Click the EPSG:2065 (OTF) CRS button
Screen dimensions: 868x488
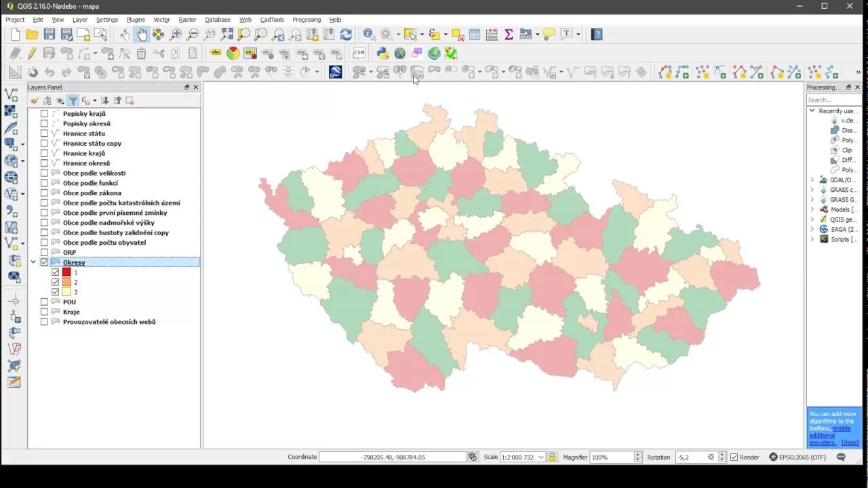[x=797, y=457]
